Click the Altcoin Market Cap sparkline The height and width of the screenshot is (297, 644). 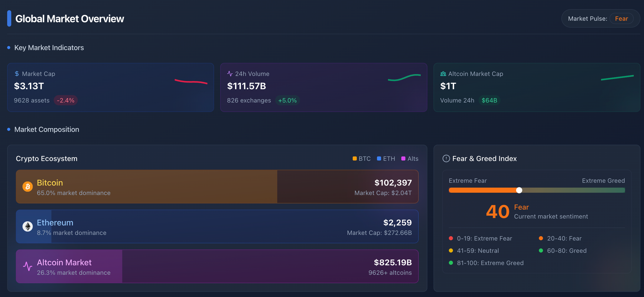coord(617,78)
